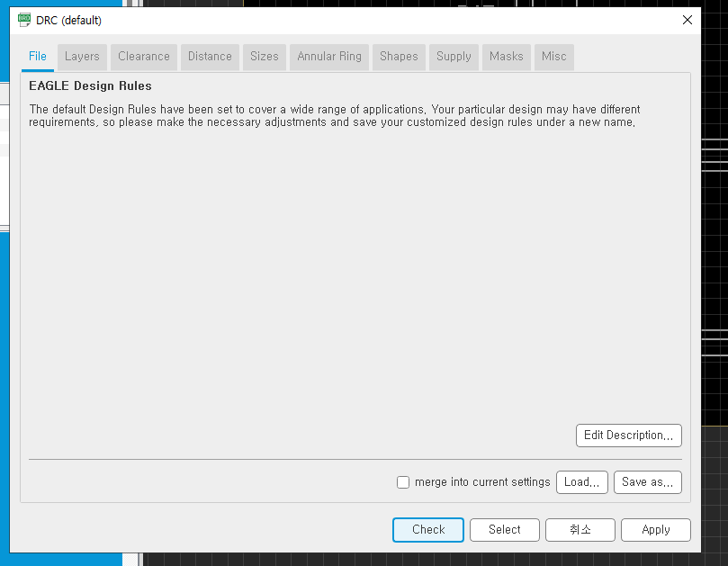This screenshot has width=728, height=566.
Task: Click the Edit Description button
Action: (x=629, y=436)
